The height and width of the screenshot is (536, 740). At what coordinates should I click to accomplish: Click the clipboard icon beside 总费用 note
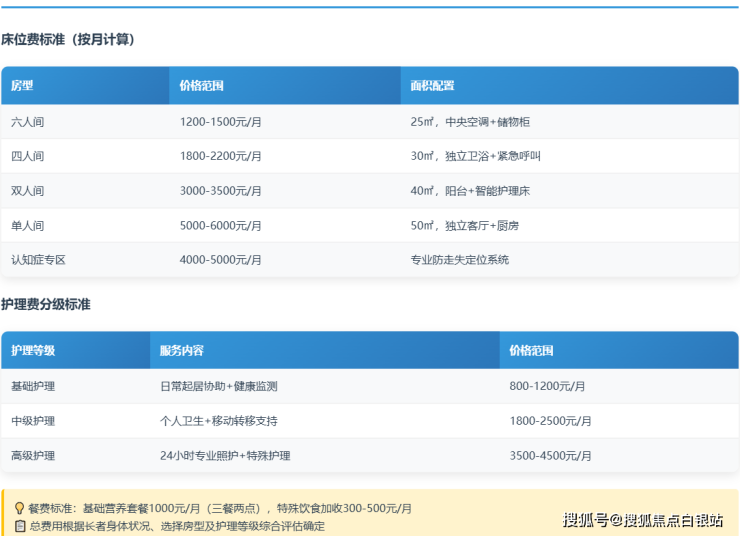tap(19, 526)
